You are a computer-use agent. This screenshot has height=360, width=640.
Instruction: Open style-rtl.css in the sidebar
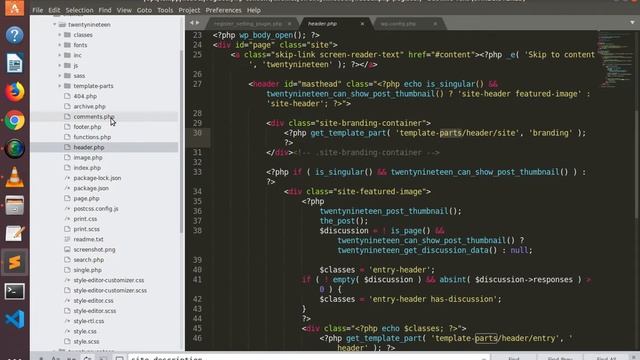pyautogui.click(x=89, y=321)
